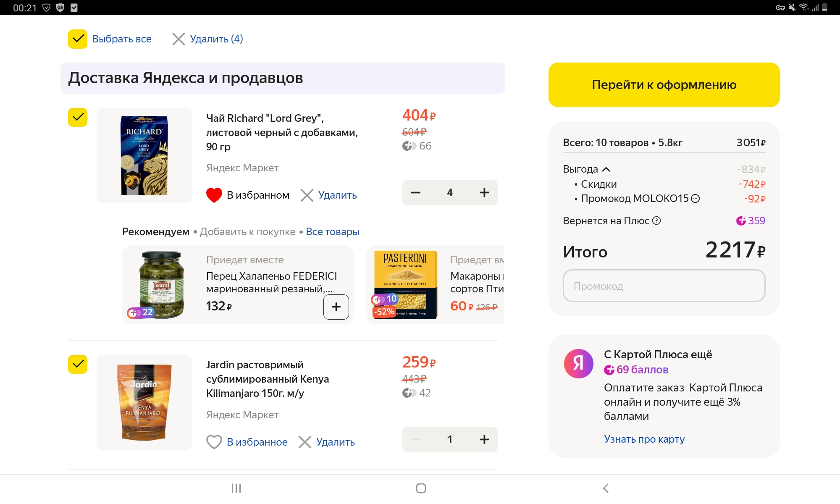Click 'В избранное' for the Jardin coffee
This screenshot has height=504, width=840.
pos(257,442)
